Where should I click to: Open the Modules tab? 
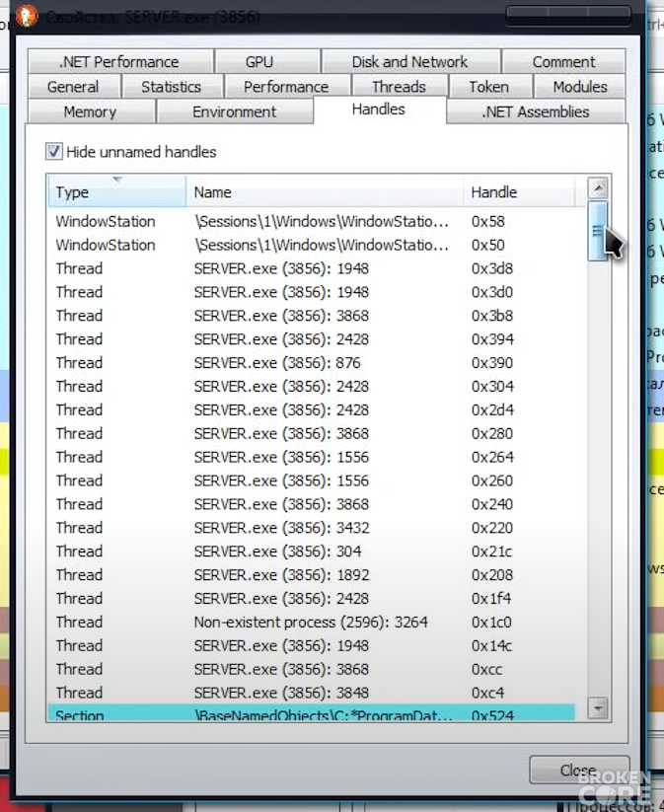point(579,87)
